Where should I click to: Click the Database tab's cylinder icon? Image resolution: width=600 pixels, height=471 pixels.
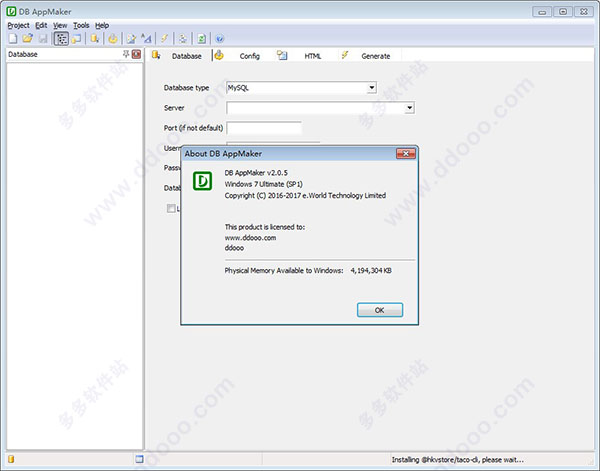coord(156,55)
